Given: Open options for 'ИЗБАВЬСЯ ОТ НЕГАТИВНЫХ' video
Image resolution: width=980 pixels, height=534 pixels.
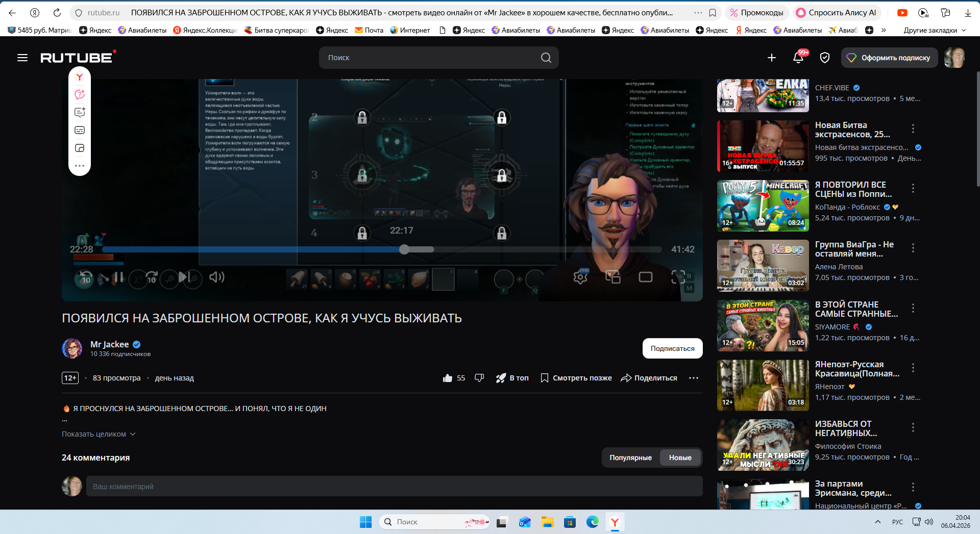Looking at the screenshot, I should click(913, 427).
